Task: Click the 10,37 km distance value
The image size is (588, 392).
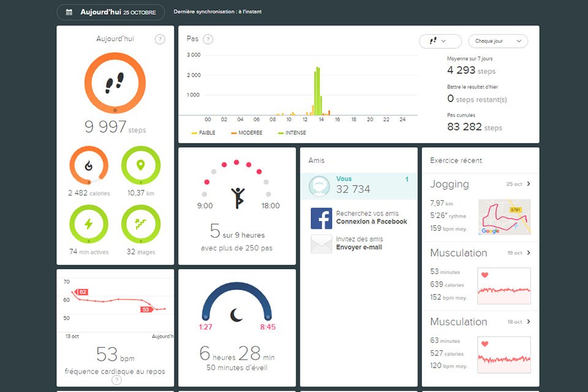Action: coord(141,193)
